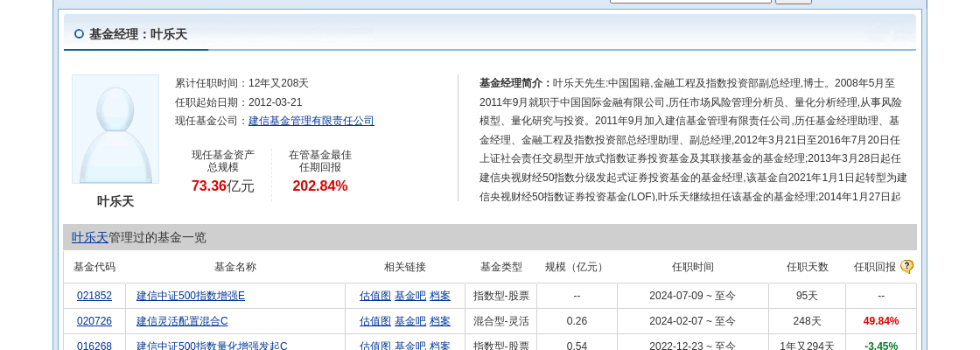Click tenure 2024-07-09 ~ 至今 cell

point(692,297)
